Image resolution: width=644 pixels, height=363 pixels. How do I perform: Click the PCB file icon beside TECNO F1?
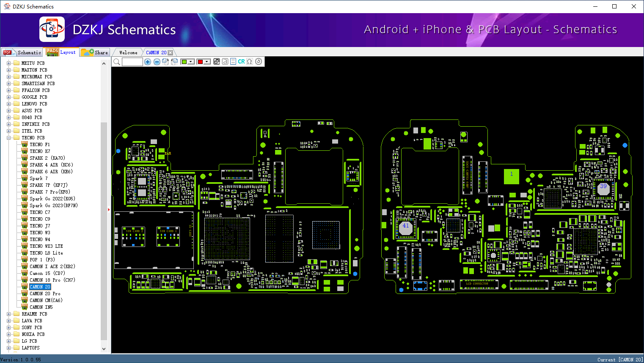(25, 144)
